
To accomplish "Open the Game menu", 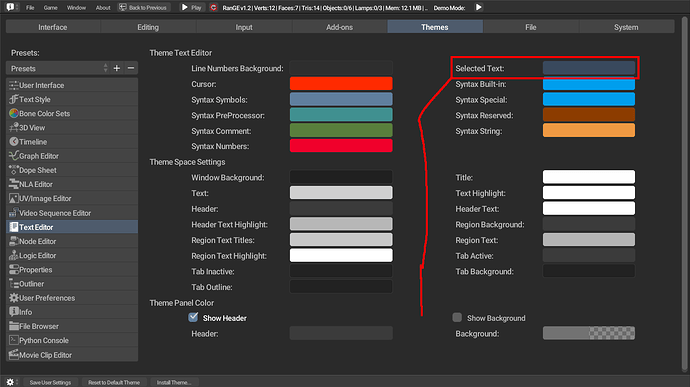I will (51, 7).
